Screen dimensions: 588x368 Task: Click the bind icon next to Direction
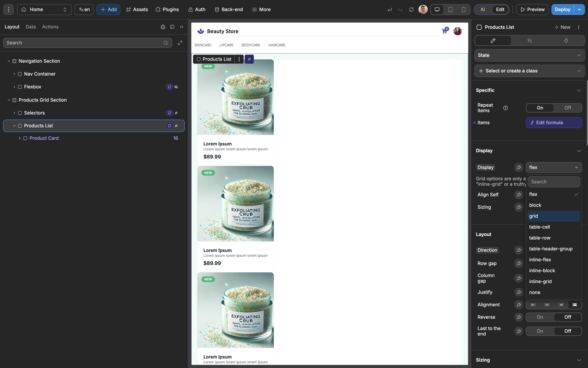519,250
